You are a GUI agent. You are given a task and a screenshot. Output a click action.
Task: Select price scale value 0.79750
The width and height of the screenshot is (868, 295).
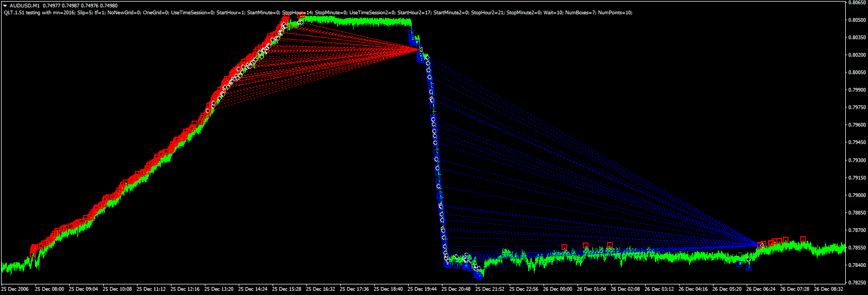(x=857, y=108)
